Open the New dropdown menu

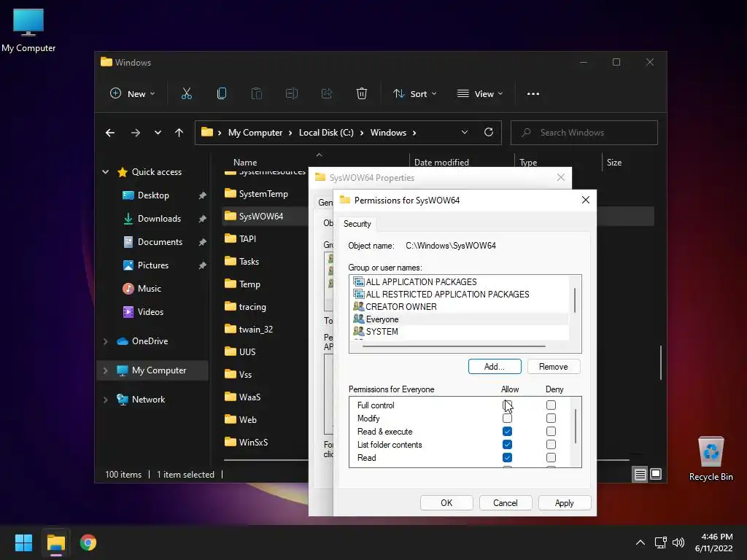pos(133,94)
